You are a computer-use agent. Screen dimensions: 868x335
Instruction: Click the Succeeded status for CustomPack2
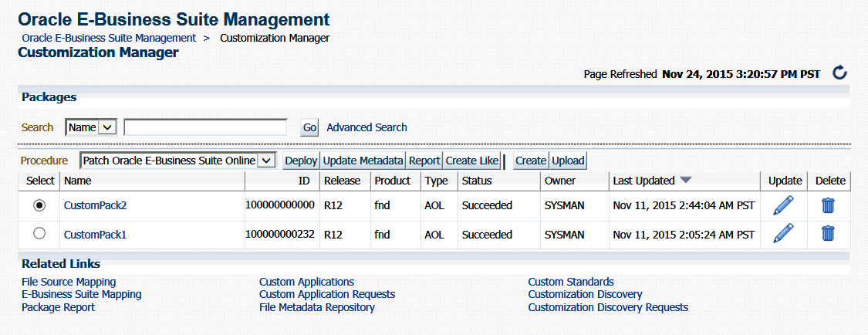(487, 205)
